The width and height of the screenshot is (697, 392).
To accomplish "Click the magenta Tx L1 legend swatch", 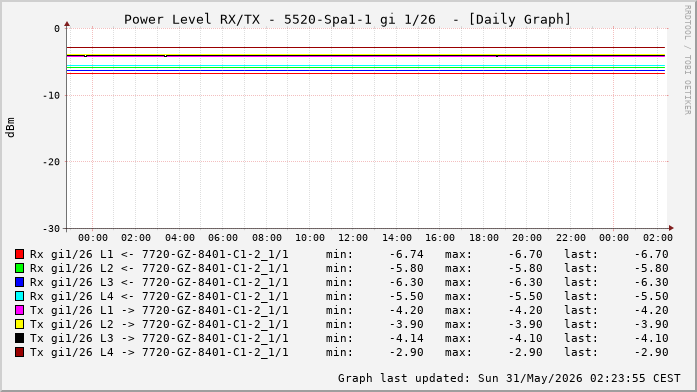I will coord(19,310).
